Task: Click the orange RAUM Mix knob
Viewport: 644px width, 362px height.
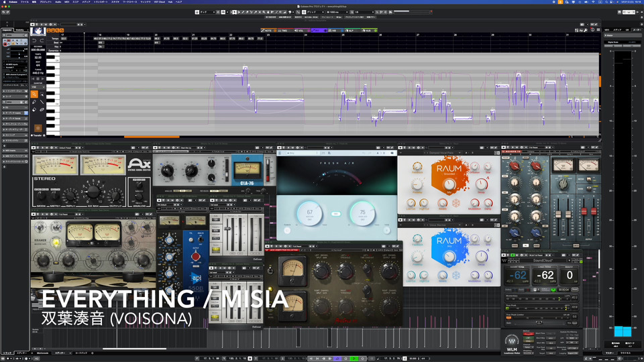Action: point(449,184)
